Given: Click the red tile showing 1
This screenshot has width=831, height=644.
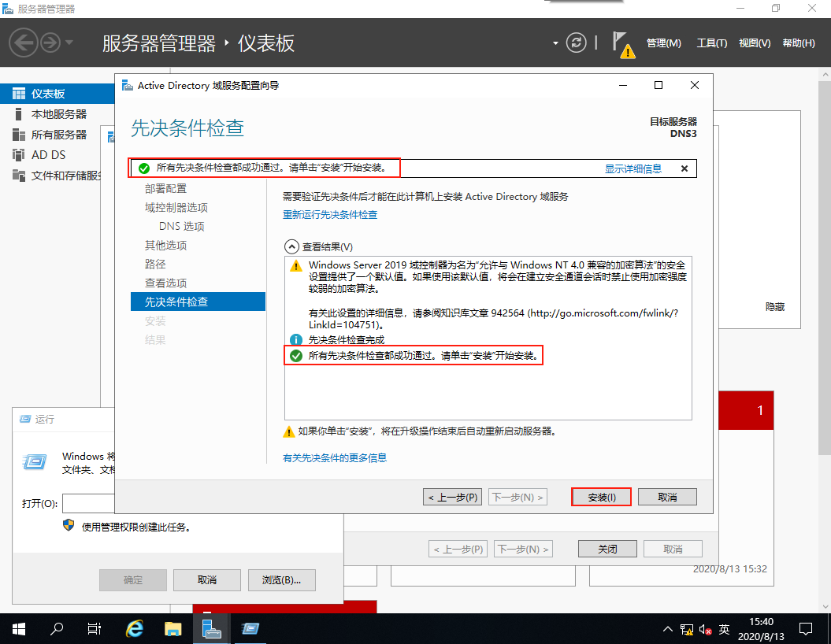Looking at the screenshot, I should [x=746, y=410].
